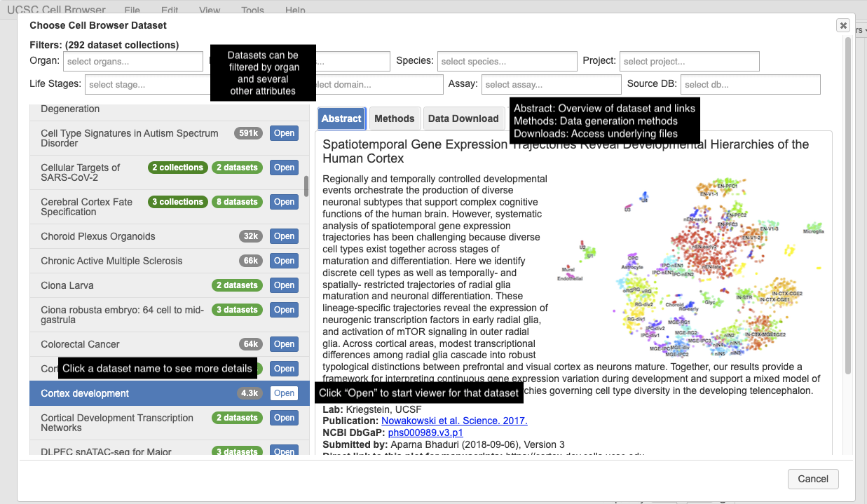Select the Ciona Larva dataset name
Viewport: 867px width, 504px height.
click(x=67, y=285)
